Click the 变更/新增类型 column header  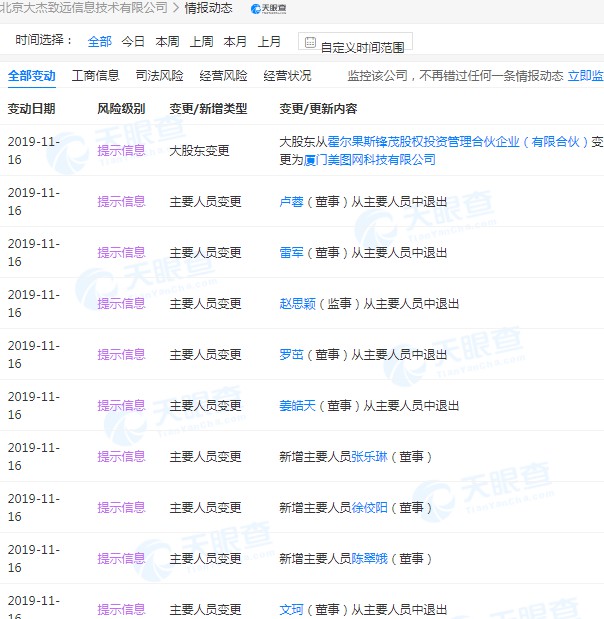tap(208, 109)
